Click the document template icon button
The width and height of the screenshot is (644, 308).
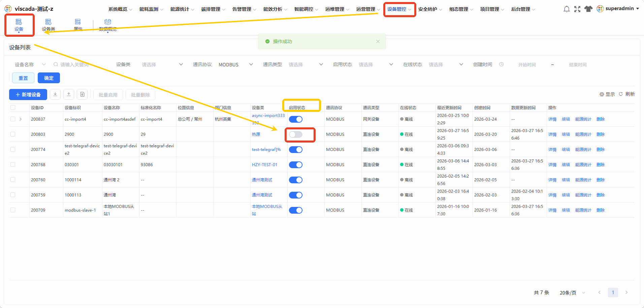pyautogui.click(x=82, y=95)
